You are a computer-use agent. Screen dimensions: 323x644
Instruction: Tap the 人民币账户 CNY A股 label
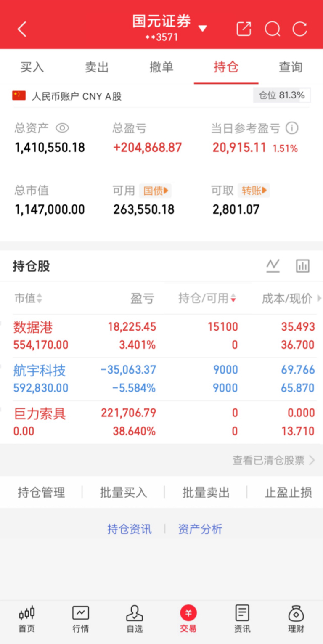77,96
